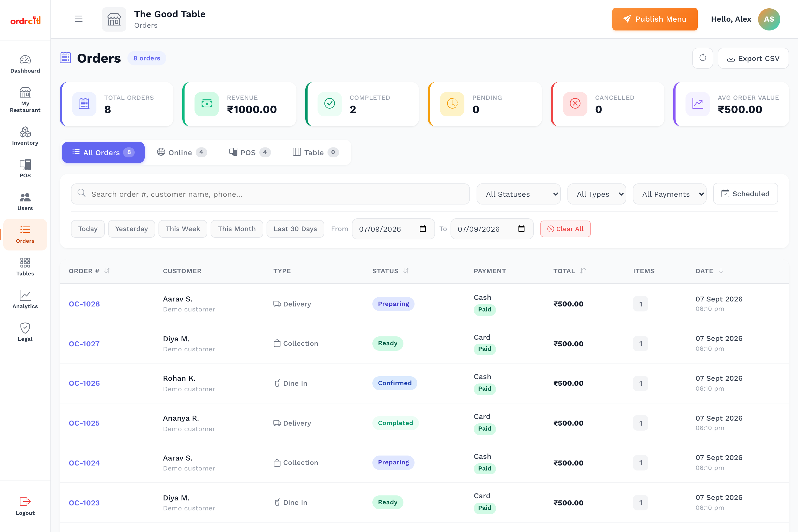Click the Export CSV button
The height and width of the screenshot is (532, 798).
tap(753, 58)
